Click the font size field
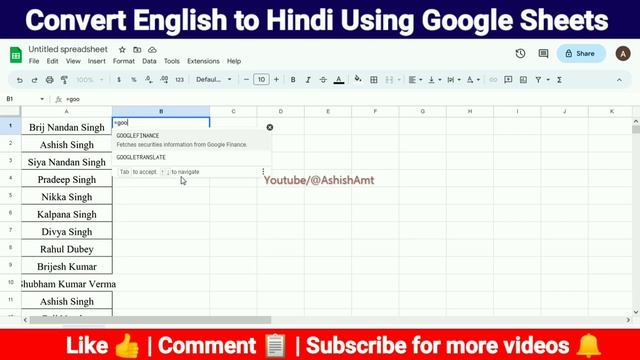640x360 pixels. pyautogui.click(x=261, y=80)
